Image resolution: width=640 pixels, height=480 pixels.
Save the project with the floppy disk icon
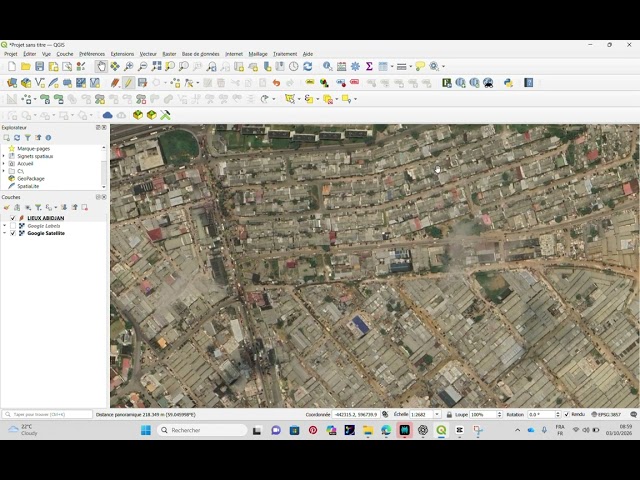click(x=40, y=67)
